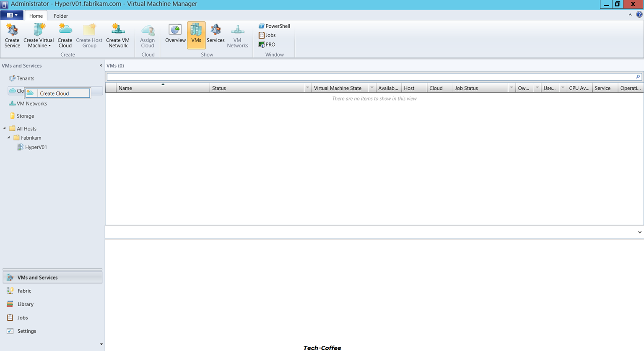Click the Create Cloud ribbon icon
The height and width of the screenshot is (351, 644).
65,36
